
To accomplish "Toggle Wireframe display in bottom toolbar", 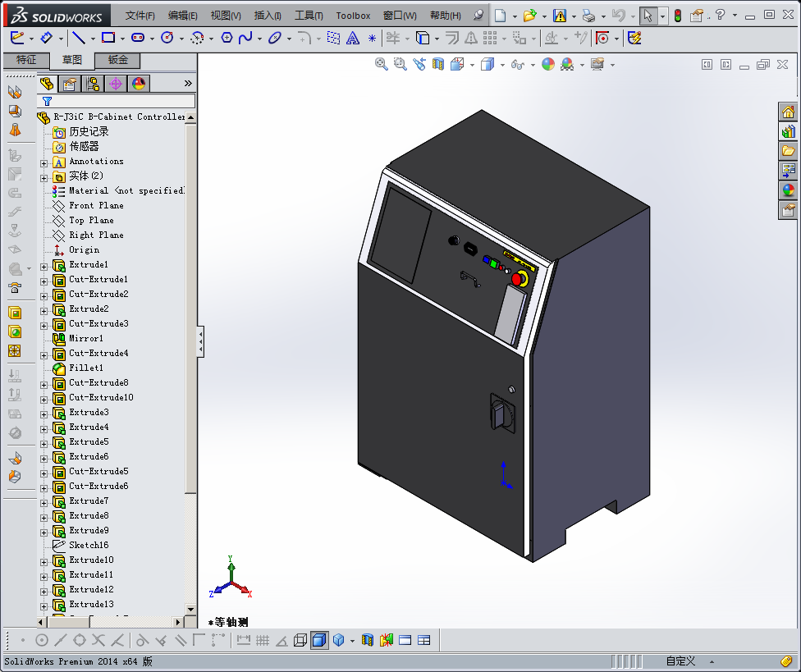I will pos(300,640).
